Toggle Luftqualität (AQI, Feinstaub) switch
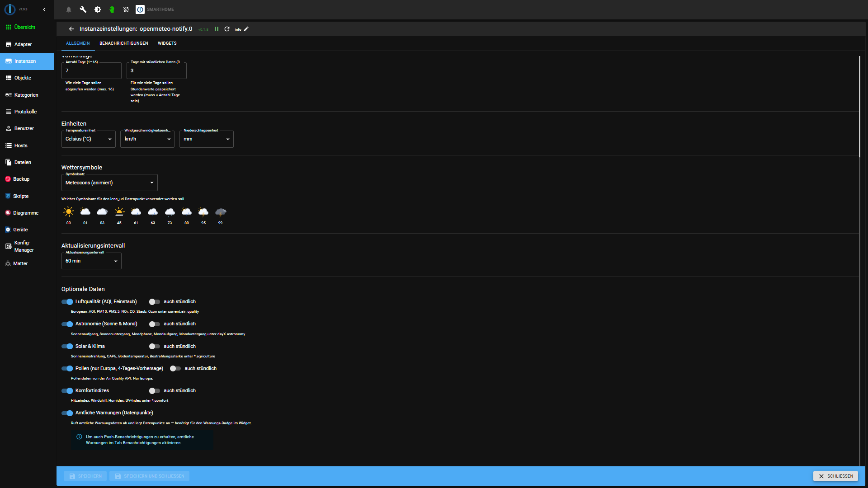868x488 pixels. [67, 302]
